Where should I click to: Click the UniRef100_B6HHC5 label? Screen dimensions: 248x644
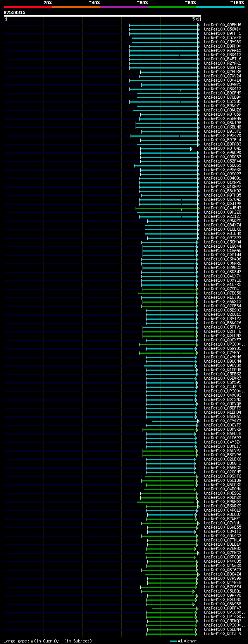point(222,468)
